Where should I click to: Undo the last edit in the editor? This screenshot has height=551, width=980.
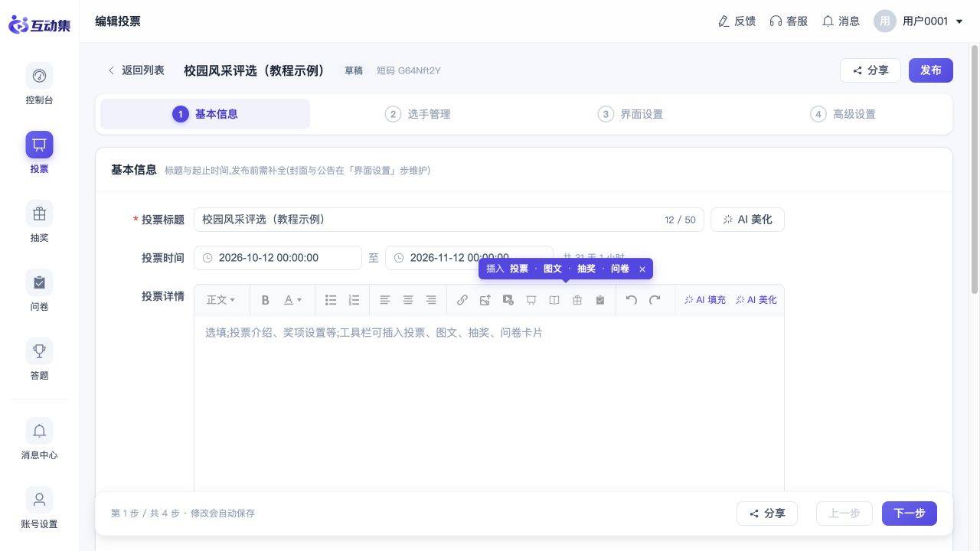pyautogui.click(x=632, y=300)
